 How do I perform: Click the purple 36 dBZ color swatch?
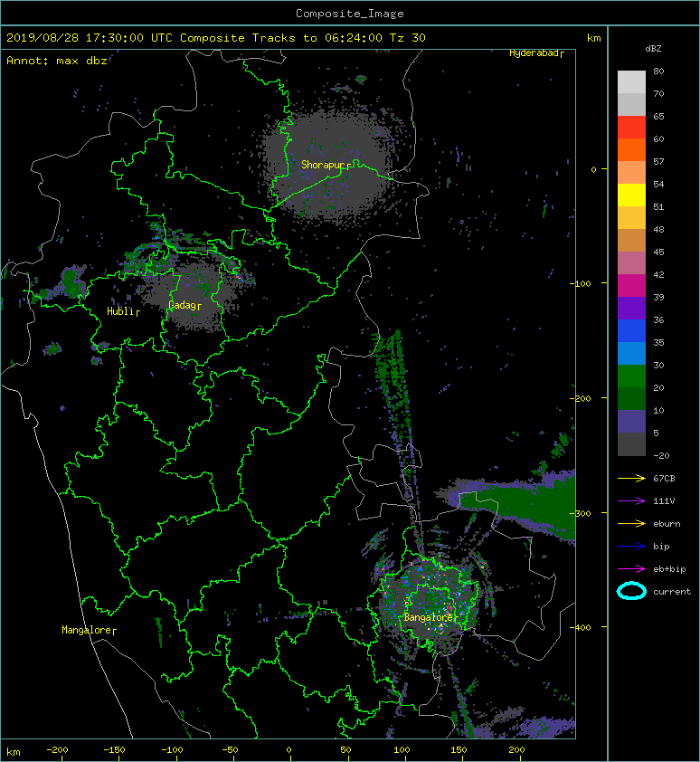point(631,309)
